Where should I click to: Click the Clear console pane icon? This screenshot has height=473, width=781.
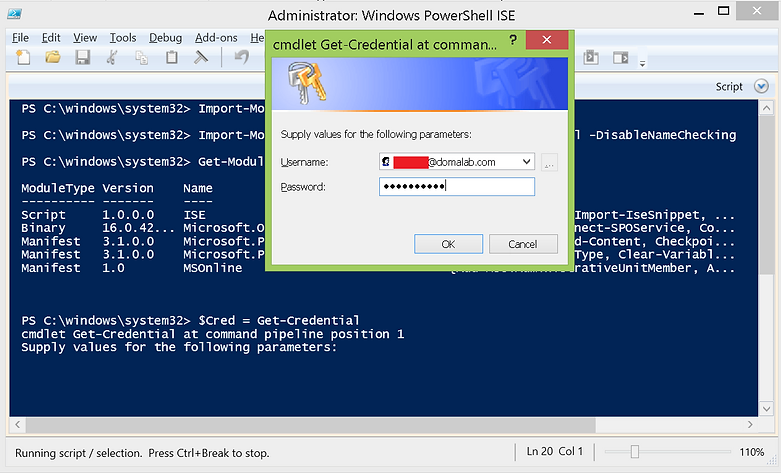201,58
